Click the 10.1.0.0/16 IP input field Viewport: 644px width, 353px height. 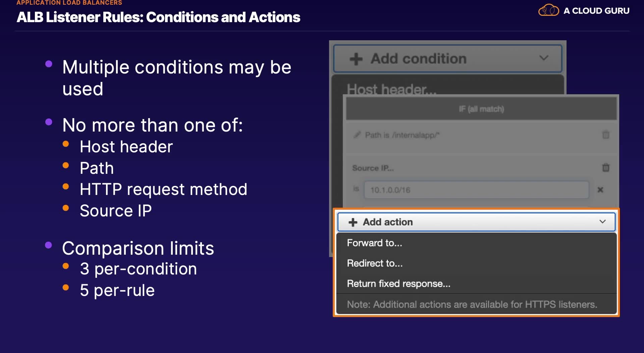pos(476,190)
